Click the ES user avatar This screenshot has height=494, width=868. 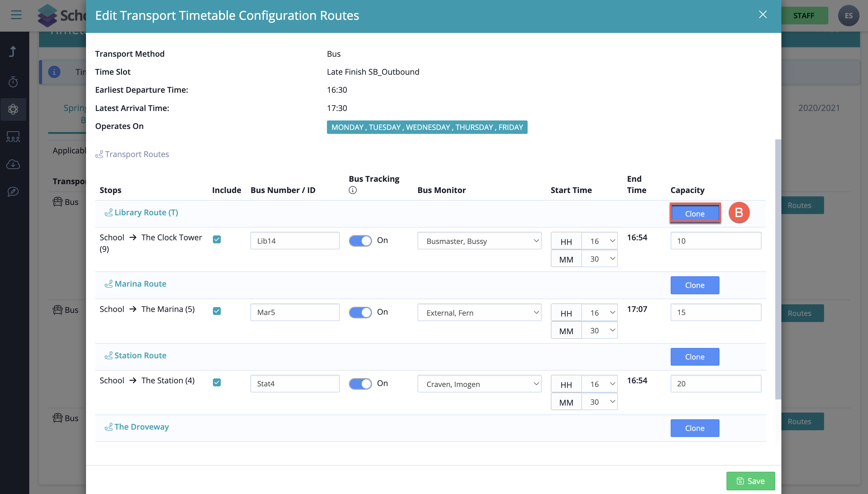click(848, 16)
